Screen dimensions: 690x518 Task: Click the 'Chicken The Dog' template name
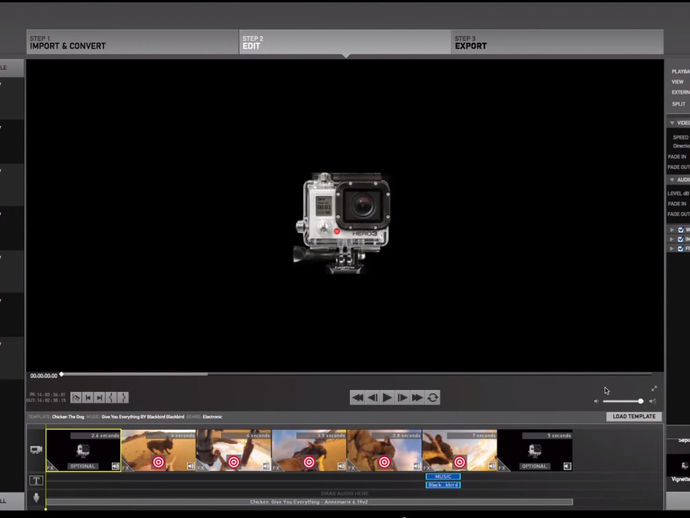(x=68, y=417)
